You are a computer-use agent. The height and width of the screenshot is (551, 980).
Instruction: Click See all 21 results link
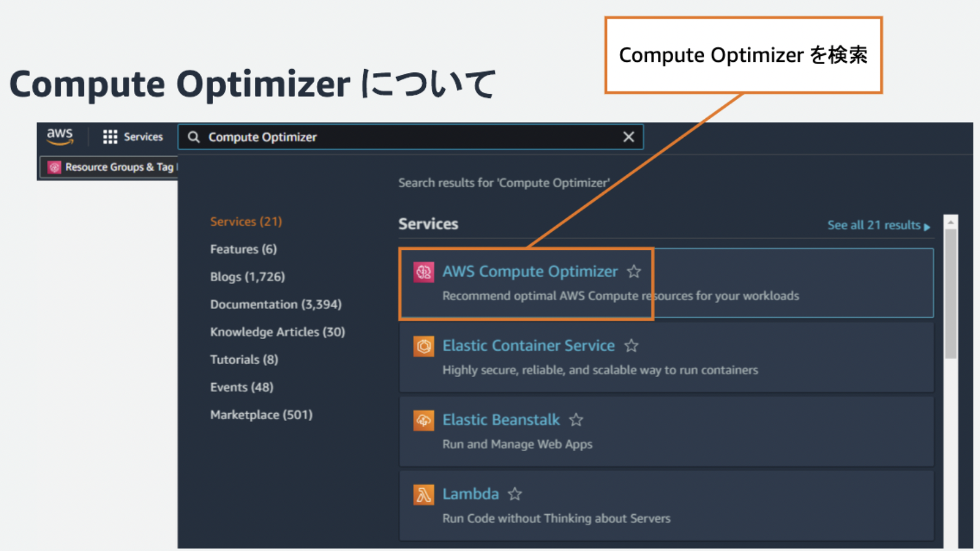tap(873, 225)
